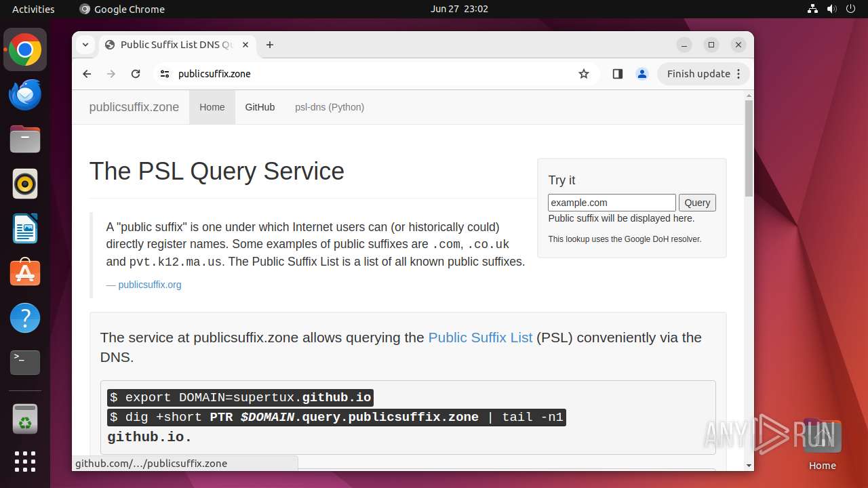Open the Google Chrome app menu in top bar
The width and height of the screenshot is (868, 488).
pos(122,9)
